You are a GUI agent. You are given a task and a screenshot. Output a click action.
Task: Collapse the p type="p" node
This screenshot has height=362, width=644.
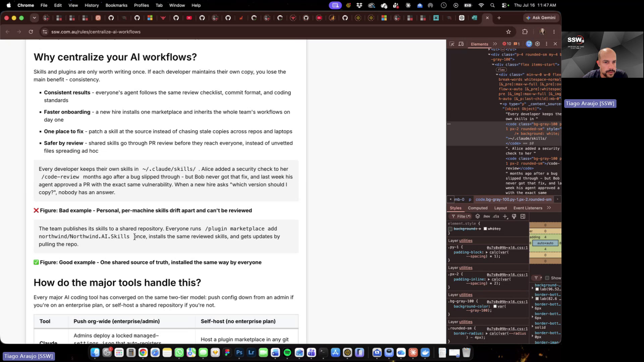click(x=501, y=104)
